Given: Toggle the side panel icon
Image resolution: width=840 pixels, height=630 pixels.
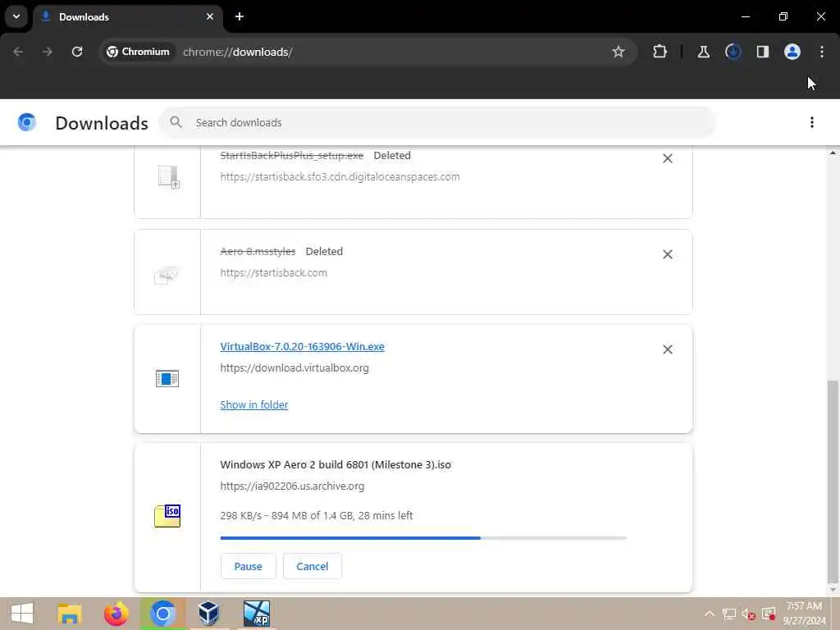Looking at the screenshot, I should tap(762, 52).
